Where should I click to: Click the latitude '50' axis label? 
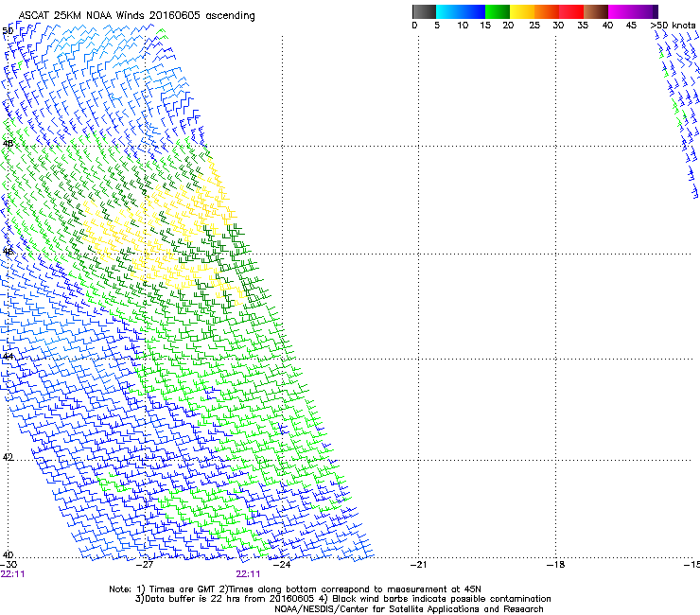(x=8, y=31)
